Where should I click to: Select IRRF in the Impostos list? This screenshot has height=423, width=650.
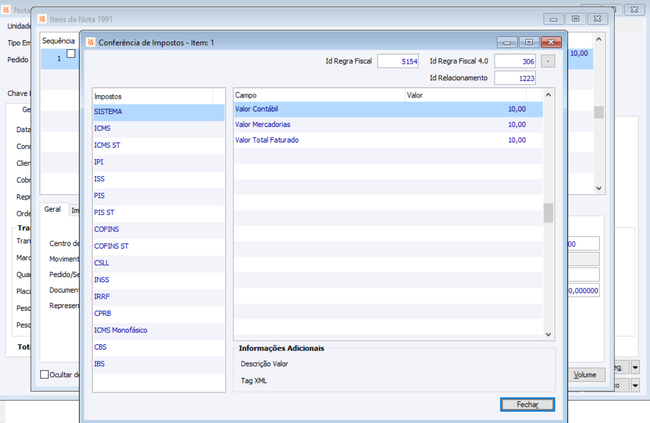coord(159,297)
